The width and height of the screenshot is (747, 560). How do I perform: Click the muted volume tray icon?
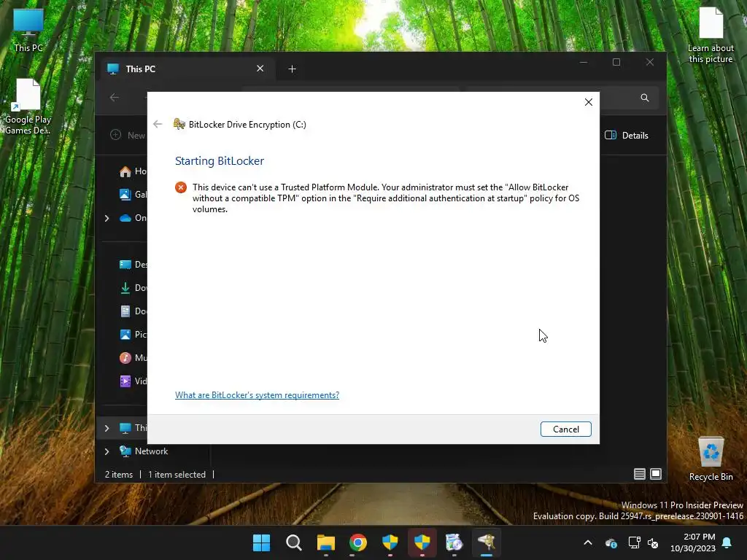[x=653, y=542]
